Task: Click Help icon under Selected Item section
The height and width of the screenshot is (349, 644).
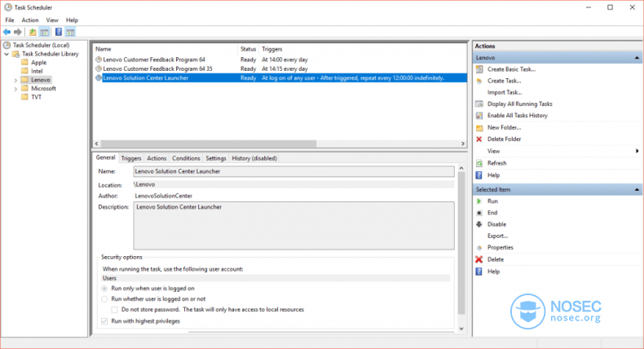Action: (479, 272)
